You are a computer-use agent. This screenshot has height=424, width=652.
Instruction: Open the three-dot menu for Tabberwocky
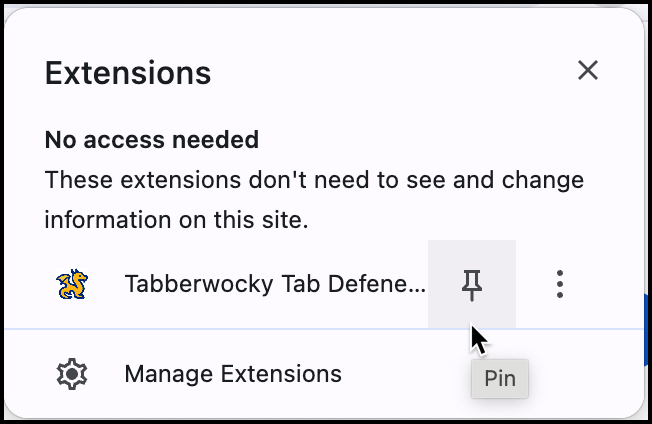[x=560, y=285]
